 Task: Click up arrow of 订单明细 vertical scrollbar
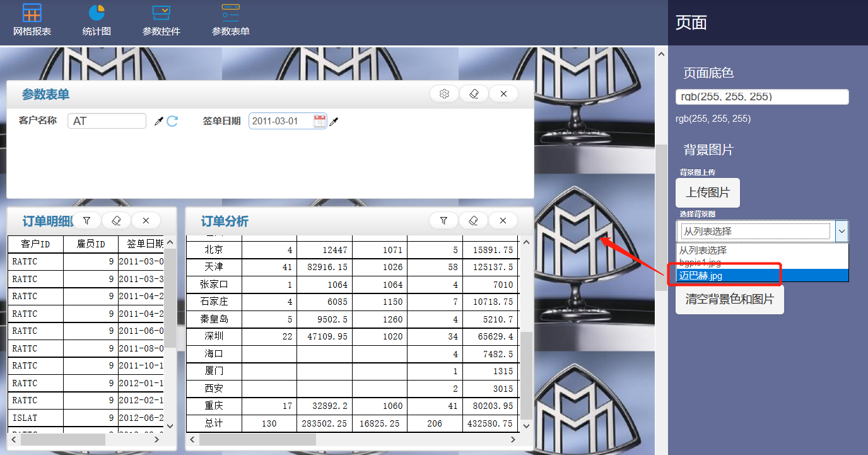(170, 242)
